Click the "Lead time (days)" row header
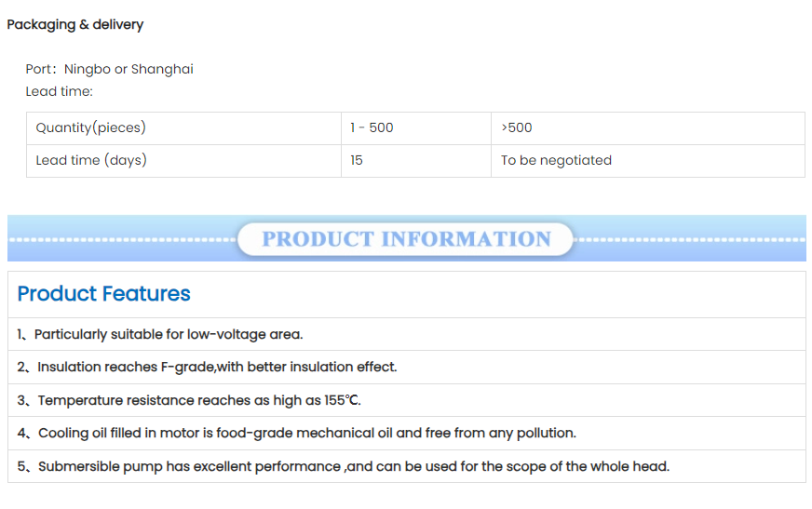The height and width of the screenshot is (509, 812). coord(91,160)
